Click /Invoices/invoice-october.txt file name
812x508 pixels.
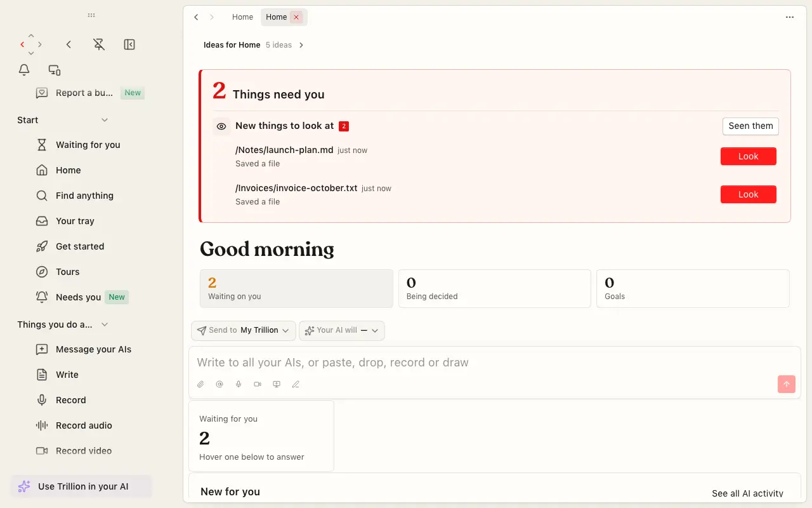[x=296, y=188]
